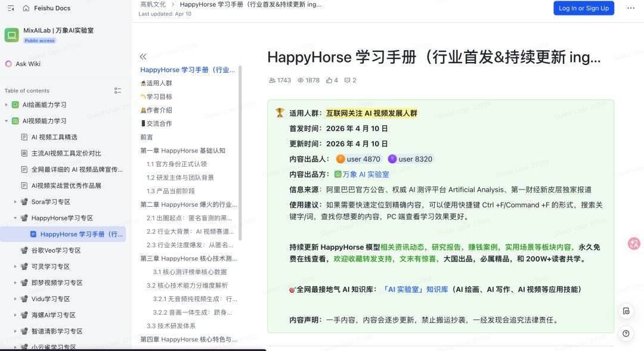
Task: Collapse all table of contents items icon
Action: point(117,91)
